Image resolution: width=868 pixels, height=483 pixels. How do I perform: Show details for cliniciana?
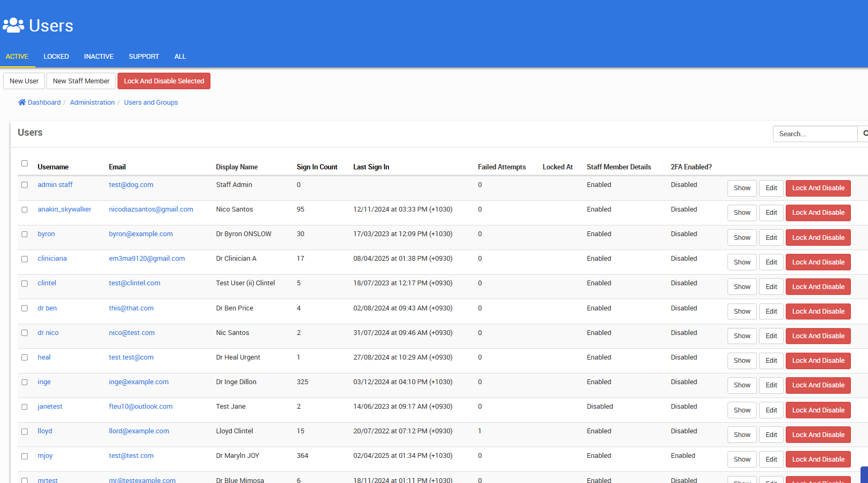[742, 262]
